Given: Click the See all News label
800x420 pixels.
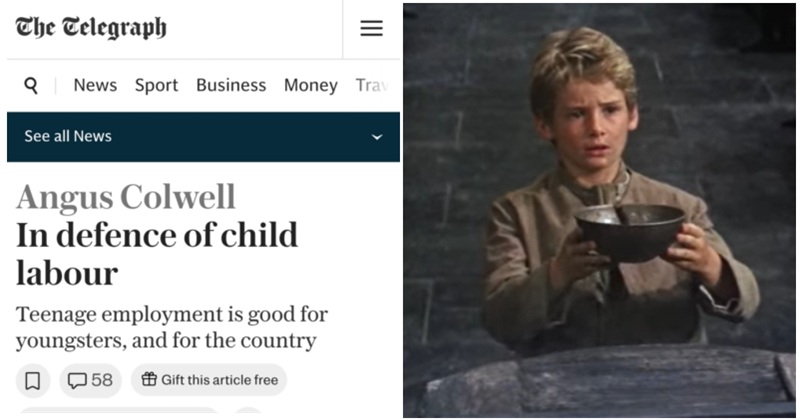Looking at the screenshot, I should [x=68, y=137].
